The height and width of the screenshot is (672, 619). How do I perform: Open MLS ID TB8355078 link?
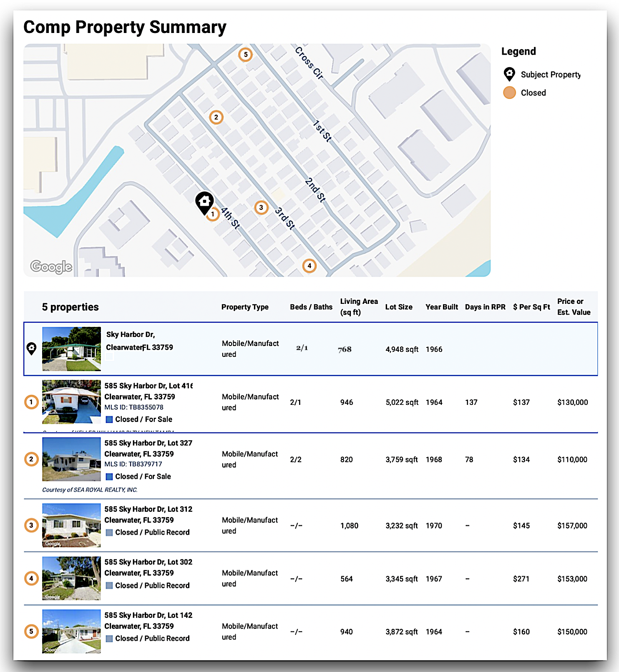click(x=134, y=407)
